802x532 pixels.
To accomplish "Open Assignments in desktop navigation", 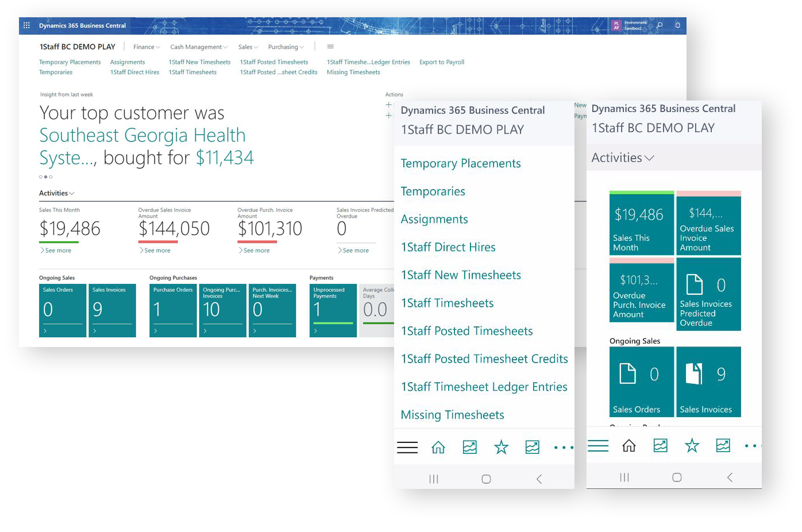I will coord(128,62).
